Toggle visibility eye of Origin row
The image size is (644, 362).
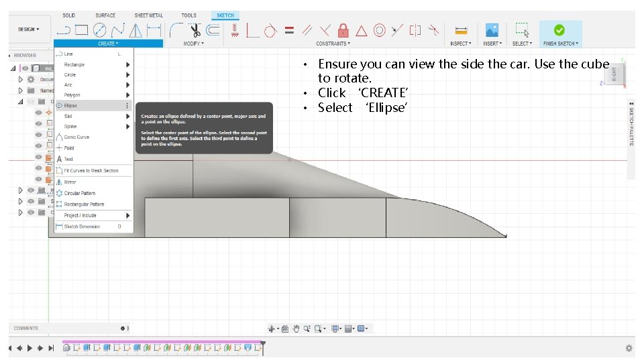click(31, 101)
